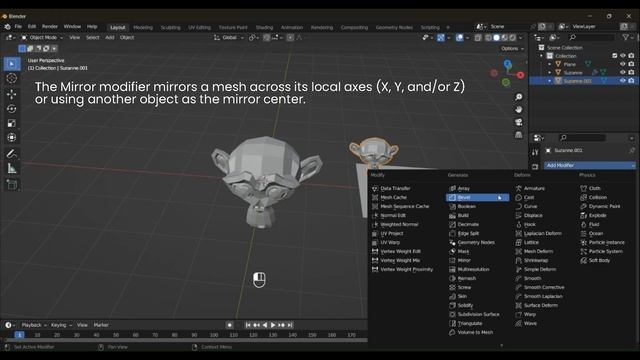Switch to the Shading workspace tab
This screenshot has width=640, height=360.
(264, 27)
